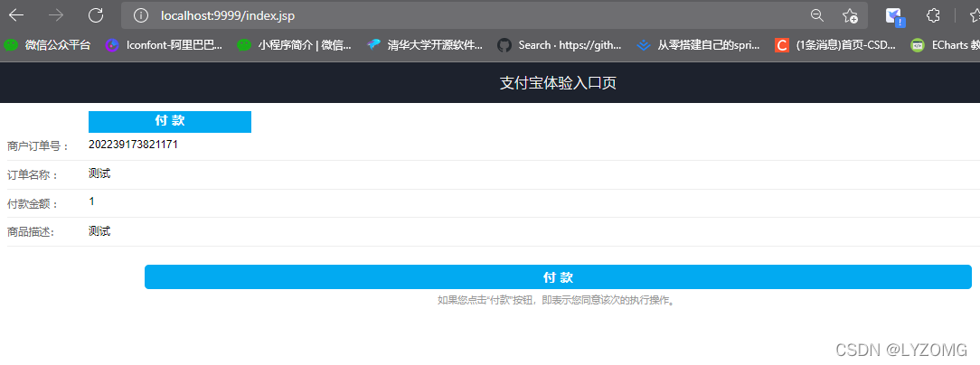Open the extensions puzzle piece icon

click(933, 15)
